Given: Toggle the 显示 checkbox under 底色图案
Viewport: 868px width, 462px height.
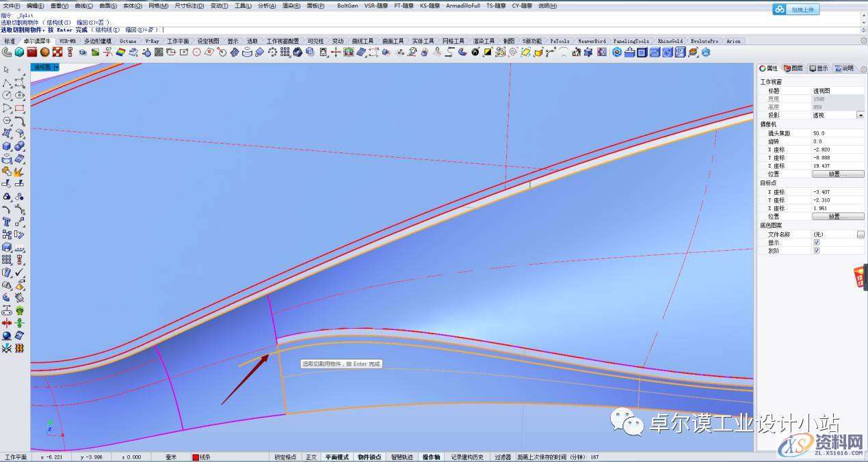Looking at the screenshot, I should (x=816, y=243).
